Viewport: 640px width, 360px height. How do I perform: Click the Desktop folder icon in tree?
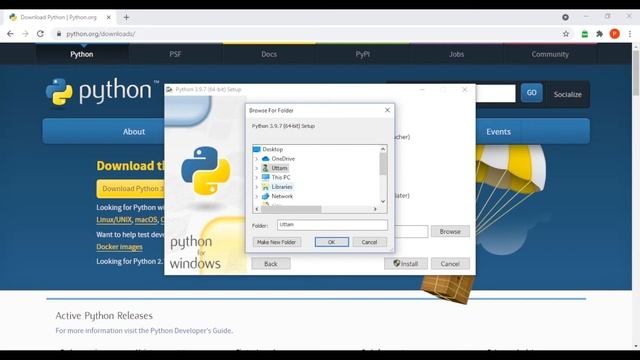pos(256,149)
